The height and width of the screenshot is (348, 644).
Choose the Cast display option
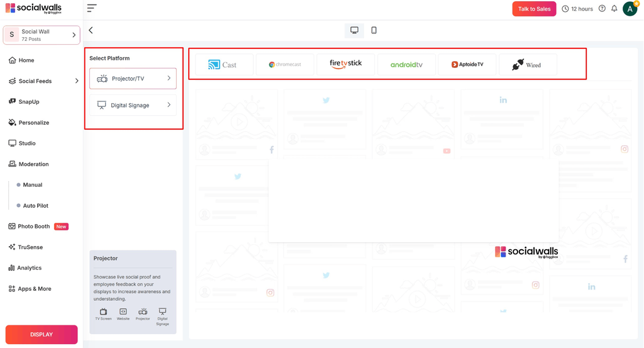pos(224,65)
